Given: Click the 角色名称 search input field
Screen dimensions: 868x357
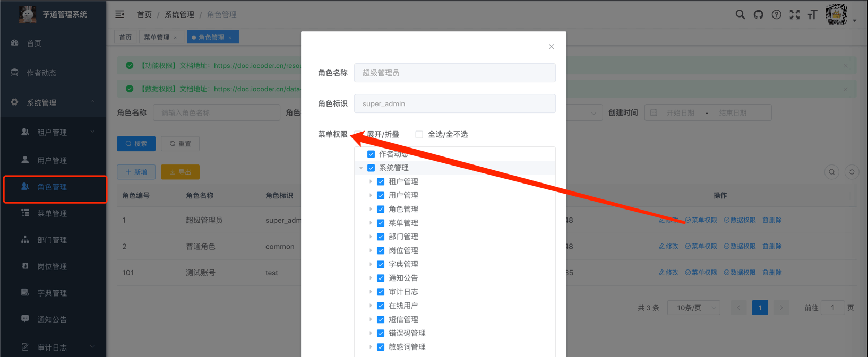Looking at the screenshot, I should click(x=217, y=112).
